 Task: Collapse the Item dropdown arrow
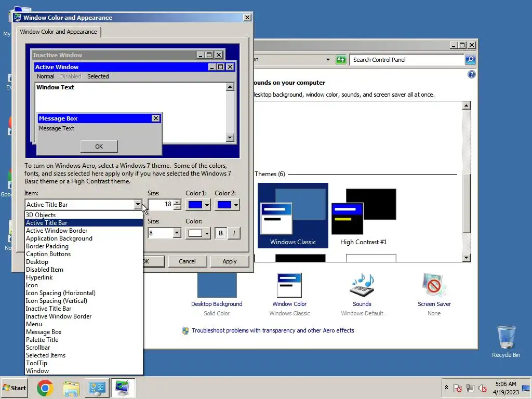click(137, 205)
